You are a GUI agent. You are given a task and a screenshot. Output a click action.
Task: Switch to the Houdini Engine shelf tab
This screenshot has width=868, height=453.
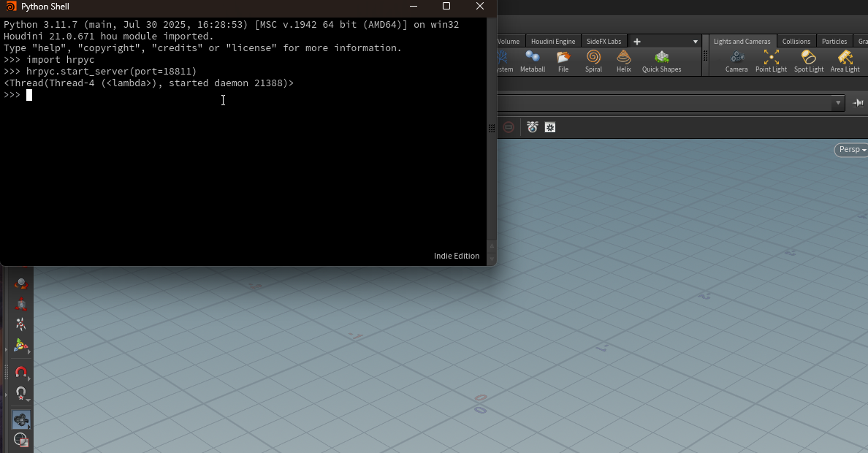tap(553, 42)
